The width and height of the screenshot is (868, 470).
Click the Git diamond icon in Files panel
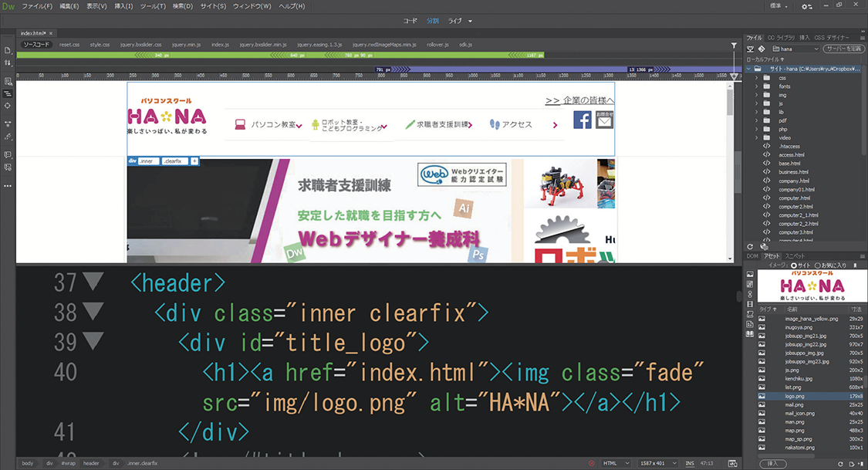pyautogui.click(x=762, y=49)
